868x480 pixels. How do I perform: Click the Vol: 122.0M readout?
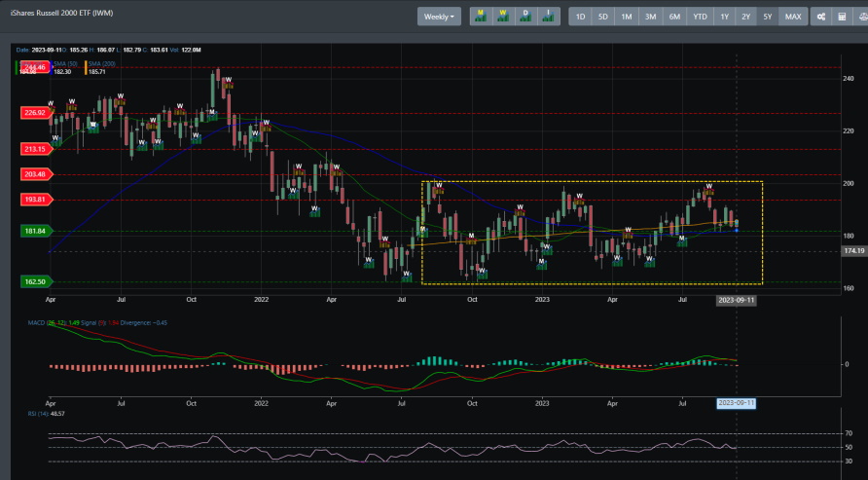click(x=186, y=50)
